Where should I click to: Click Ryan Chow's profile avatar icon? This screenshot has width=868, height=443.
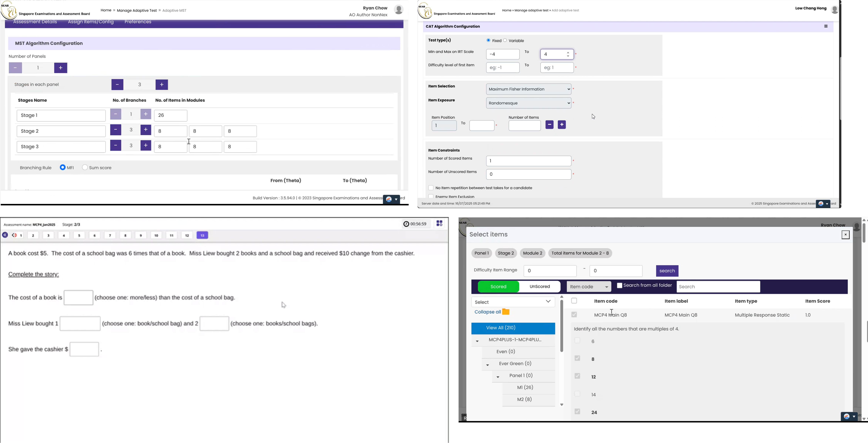point(399,10)
